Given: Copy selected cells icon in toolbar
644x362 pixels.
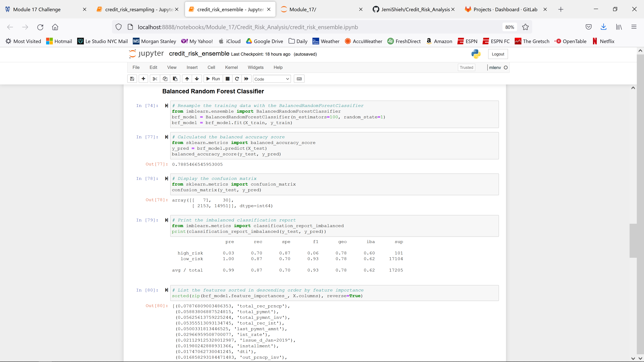Looking at the screenshot, I should coord(165,79).
